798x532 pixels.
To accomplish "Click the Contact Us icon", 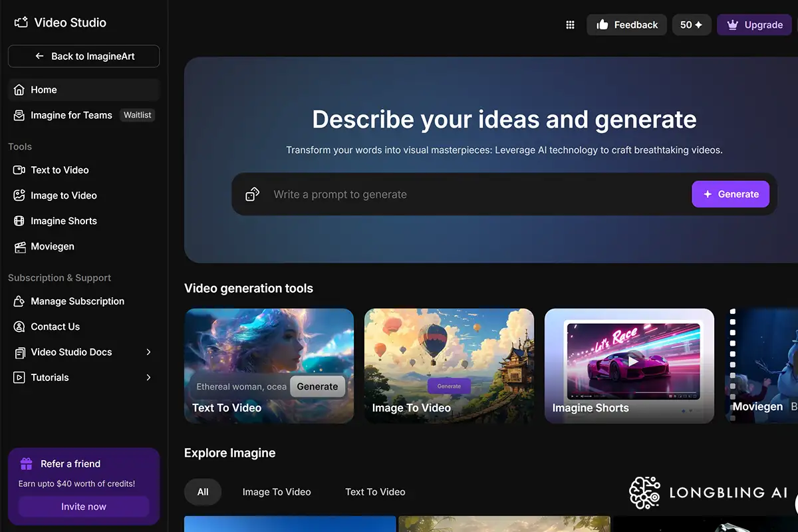I will [x=19, y=327].
